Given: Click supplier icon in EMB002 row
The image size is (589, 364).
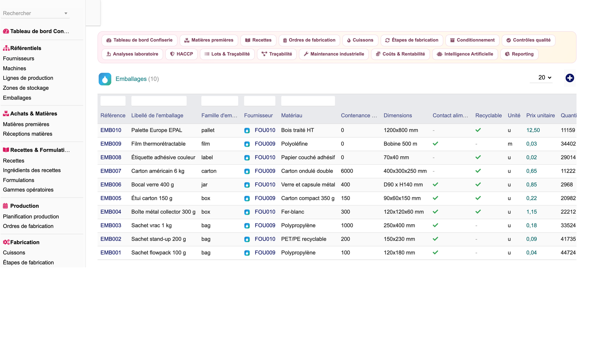Looking at the screenshot, I should point(247,239).
